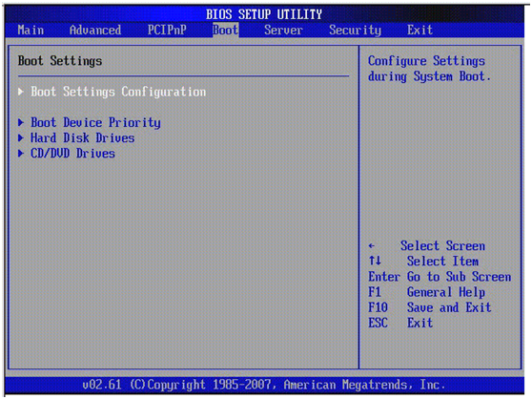The height and width of the screenshot is (399, 532).
Task: Click the left arrow Select Screen icon
Action: (372, 246)
